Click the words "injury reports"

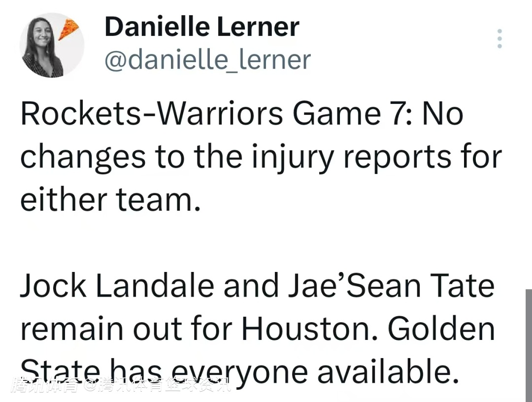pyautogui.click(x=351, y=157)
